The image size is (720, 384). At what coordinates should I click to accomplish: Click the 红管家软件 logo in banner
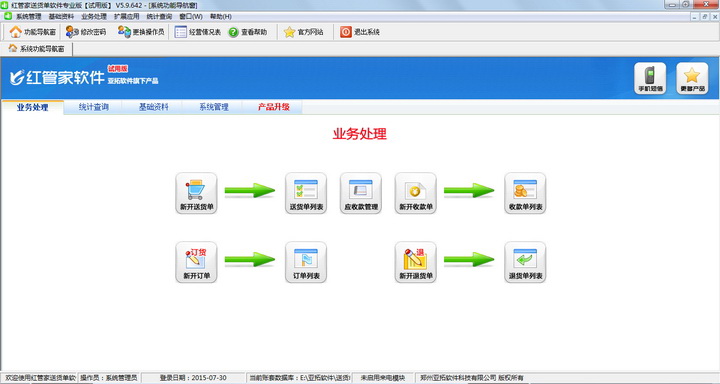57,78
